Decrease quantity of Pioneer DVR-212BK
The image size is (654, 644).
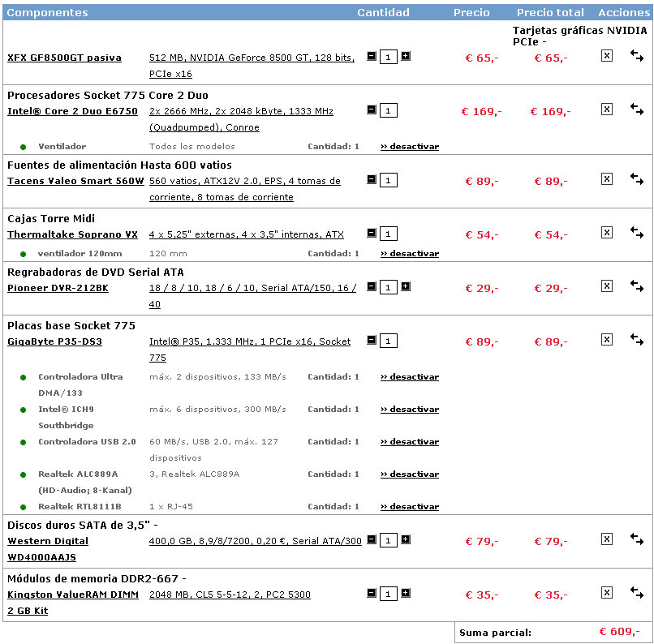pos(372,286)
